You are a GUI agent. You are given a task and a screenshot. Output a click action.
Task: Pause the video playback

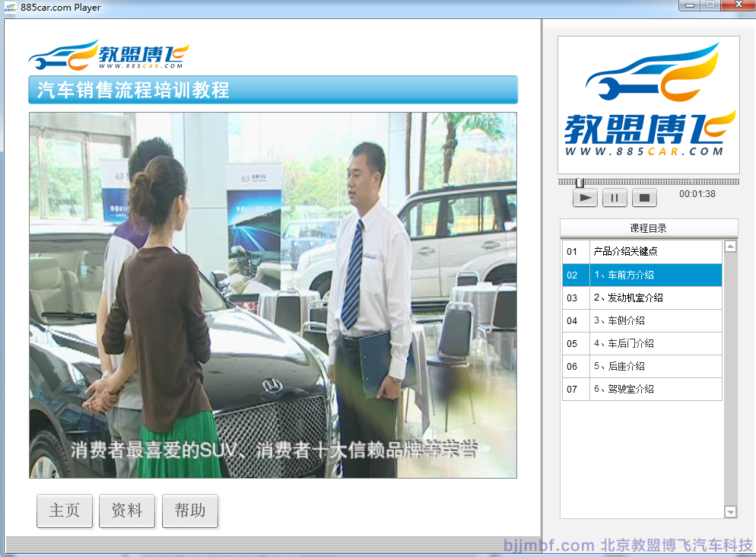[x=615, y=198]
